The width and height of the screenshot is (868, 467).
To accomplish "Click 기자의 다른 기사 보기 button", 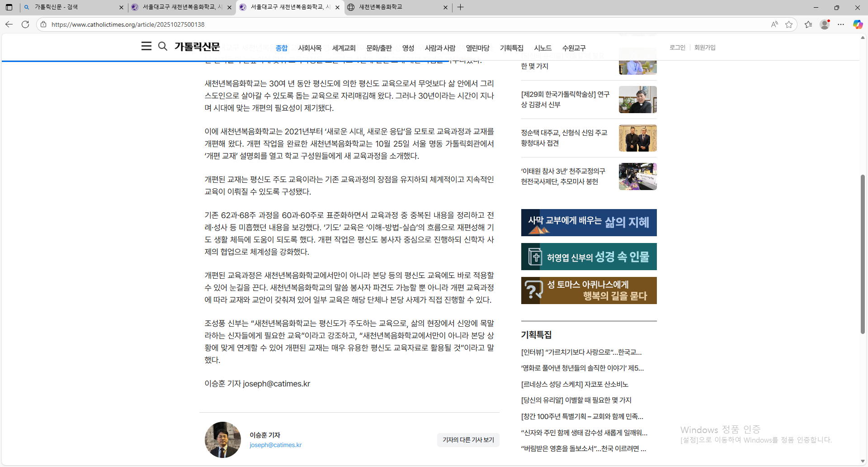I will pyautogui.click(x=468, y=440).
